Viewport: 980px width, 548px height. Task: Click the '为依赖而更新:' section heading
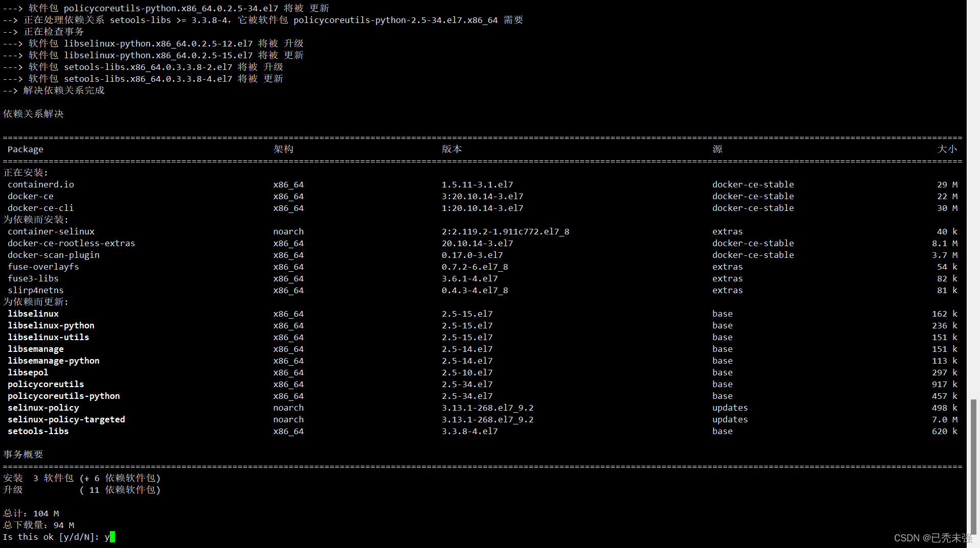(x=36, y=302)
